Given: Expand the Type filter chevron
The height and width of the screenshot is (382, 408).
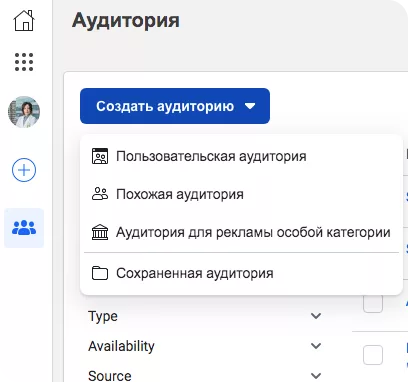Looking at the screenshot, I should (316, 316).
